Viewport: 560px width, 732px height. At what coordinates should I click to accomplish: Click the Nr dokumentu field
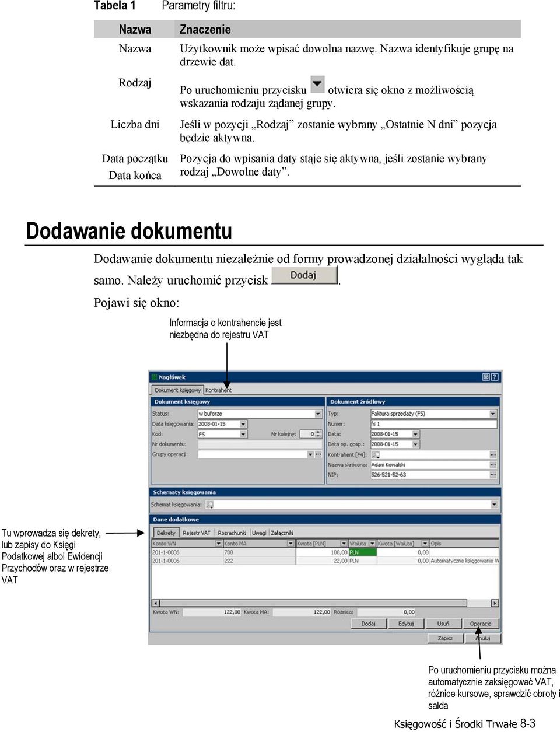click(x=260, y=444)
